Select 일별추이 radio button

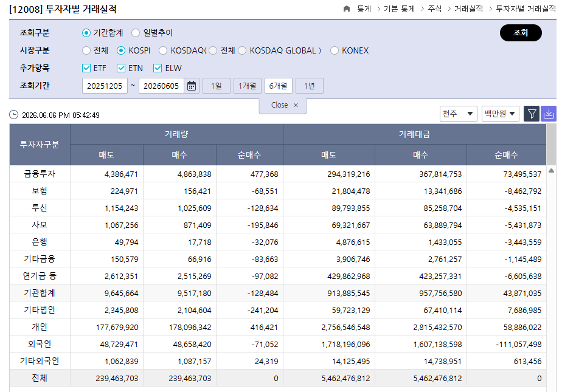pos(136,33)
